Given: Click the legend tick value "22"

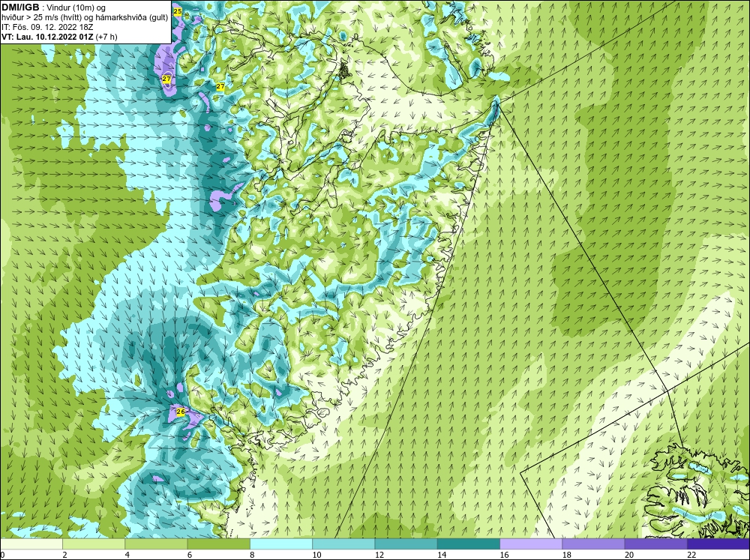Looking at the screenshot, I should [691, 555].
